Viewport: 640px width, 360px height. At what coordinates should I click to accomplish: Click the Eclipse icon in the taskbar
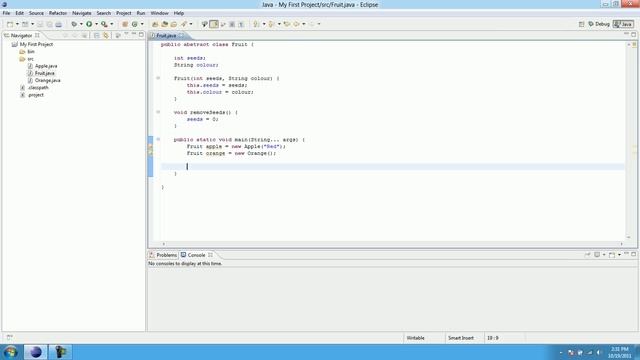[x=36, y=352]
